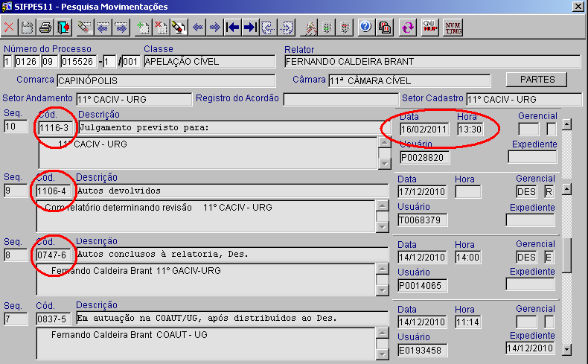Click the Expediente field 14/12/2010
The height and width of the screenshot is (364, 588).
(530, 348)
